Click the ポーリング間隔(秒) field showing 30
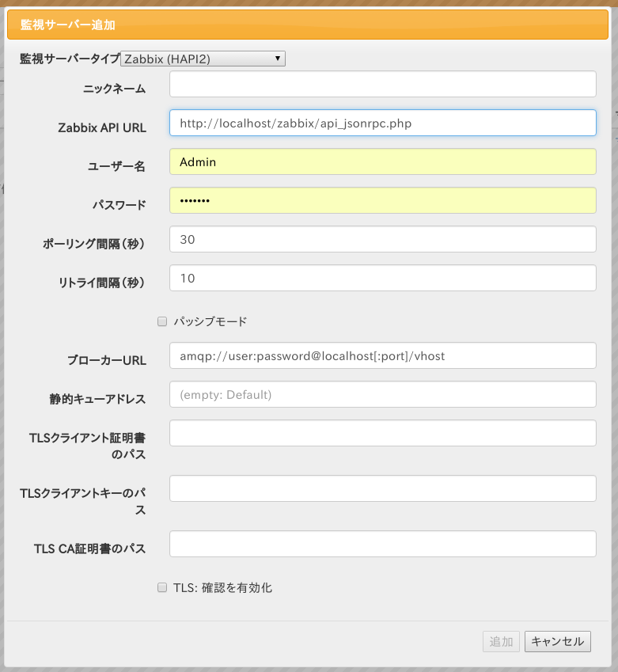The height and width of the screenshot is (672, 618). [x=382, y=239]
